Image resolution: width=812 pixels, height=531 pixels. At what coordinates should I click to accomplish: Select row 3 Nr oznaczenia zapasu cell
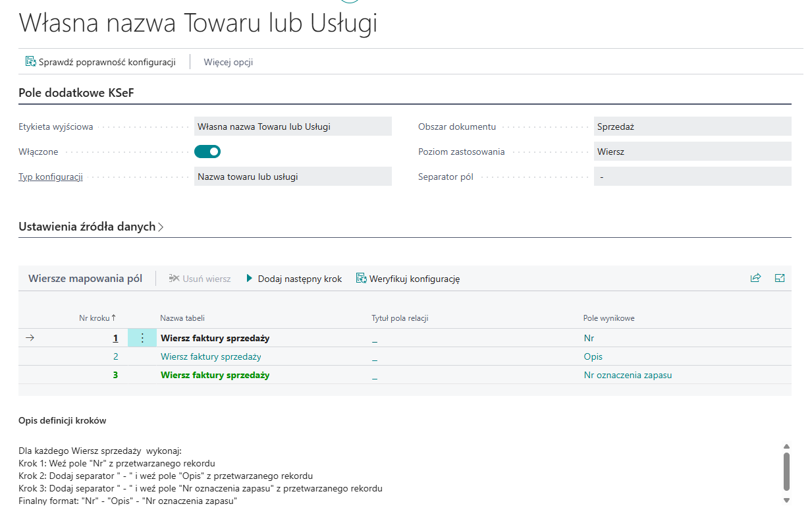click(x=628, y=375)
